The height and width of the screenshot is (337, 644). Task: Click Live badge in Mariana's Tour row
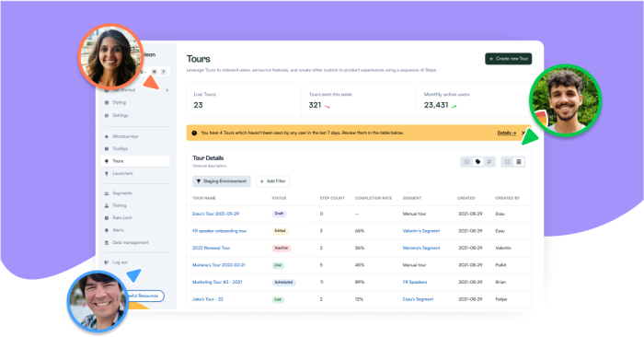click(x=278, y=265)
